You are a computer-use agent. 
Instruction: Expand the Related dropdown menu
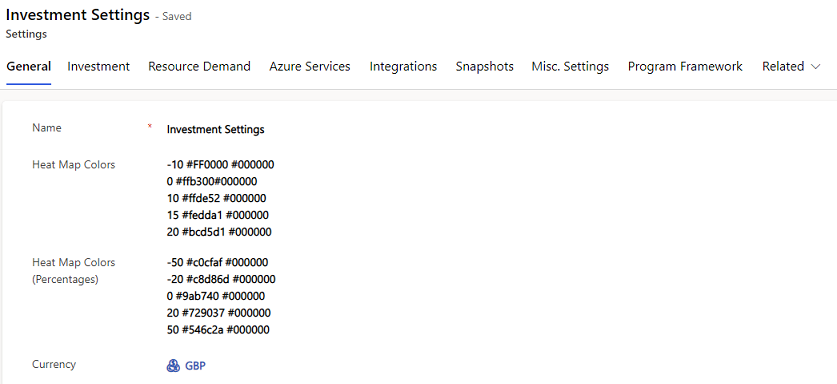click(791, 67)
